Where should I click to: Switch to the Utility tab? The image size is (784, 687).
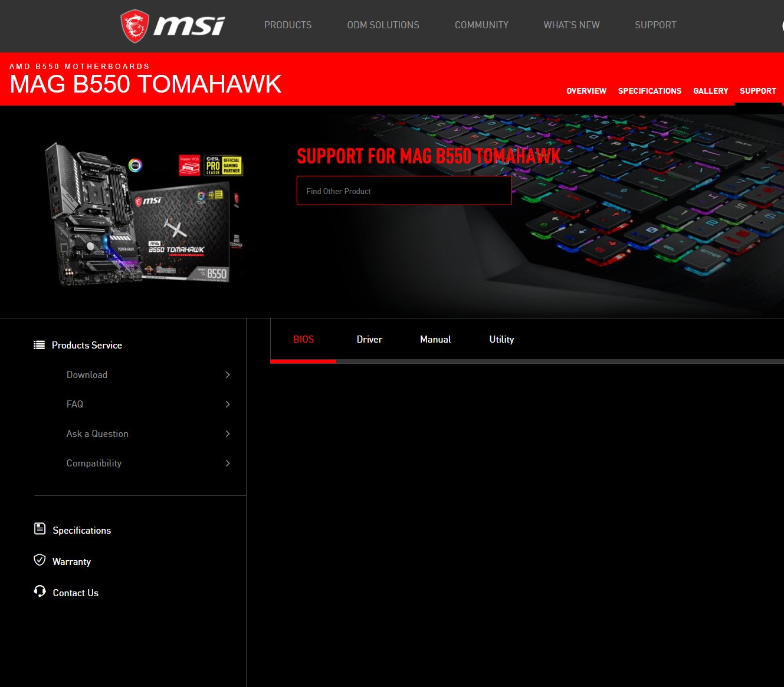[501, 340]
